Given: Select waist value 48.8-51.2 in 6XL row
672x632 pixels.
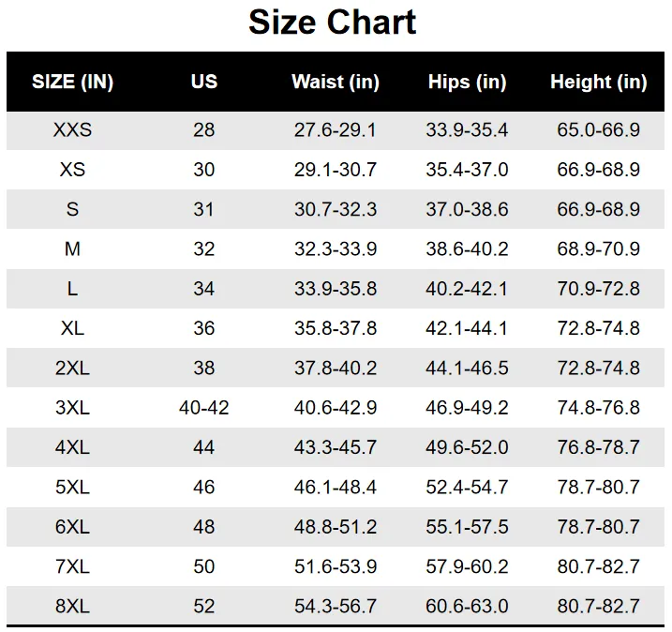Looking at the screenshot, I should pos(335,527).
